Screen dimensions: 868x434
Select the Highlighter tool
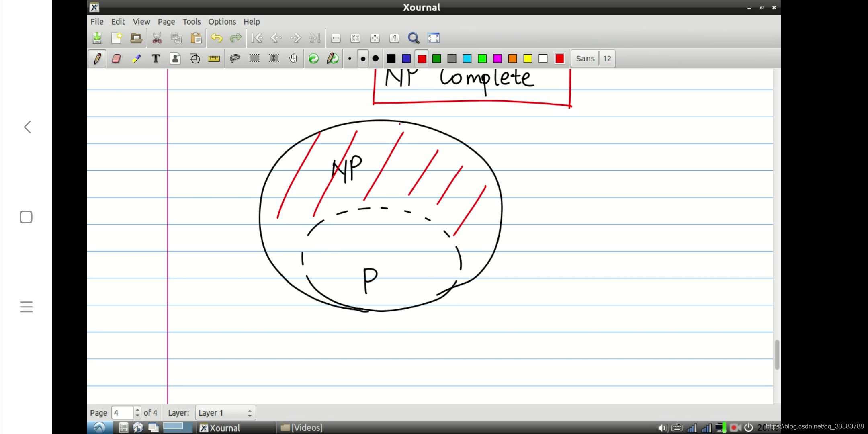136,59
